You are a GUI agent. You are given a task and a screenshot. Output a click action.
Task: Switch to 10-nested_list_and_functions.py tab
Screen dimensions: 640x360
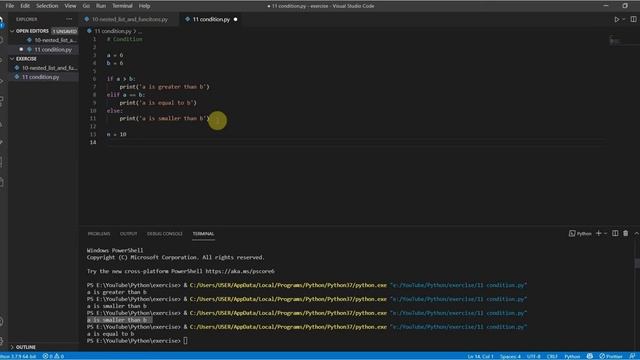(x=129, y=19)
